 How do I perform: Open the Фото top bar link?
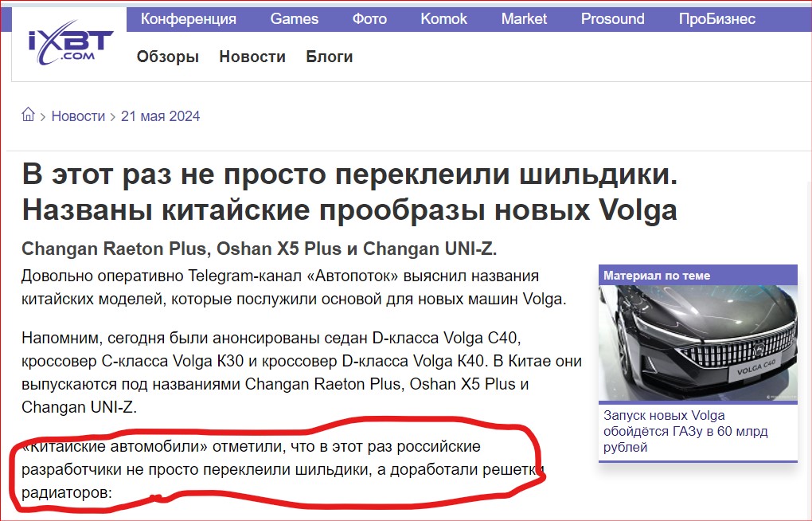369,19
